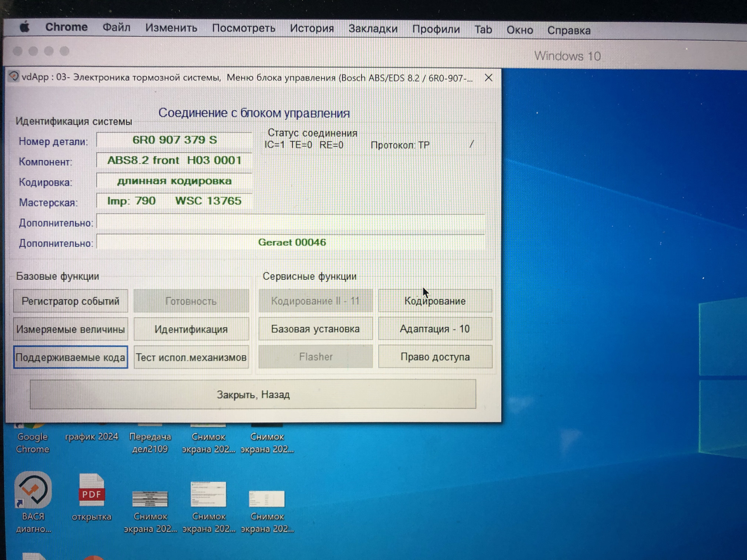
Task: Open the ВАСЯ диагност desktop icon
Action: point(33,491)
